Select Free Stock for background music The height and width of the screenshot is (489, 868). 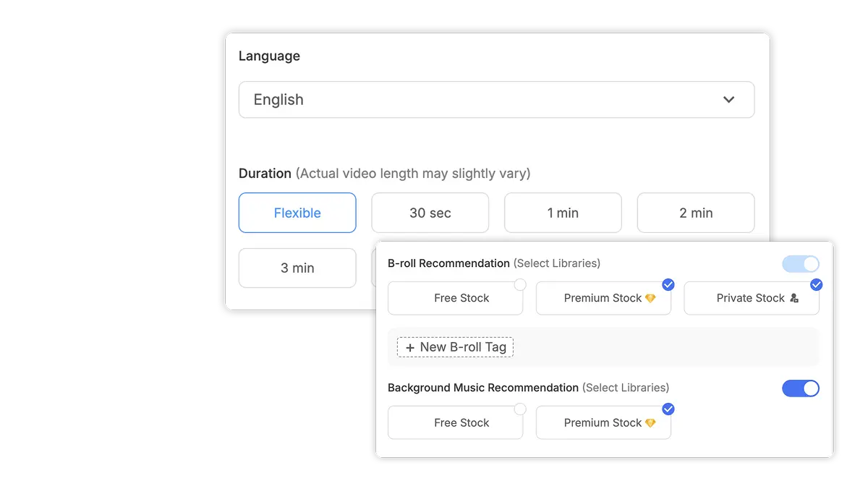[456, 423]
